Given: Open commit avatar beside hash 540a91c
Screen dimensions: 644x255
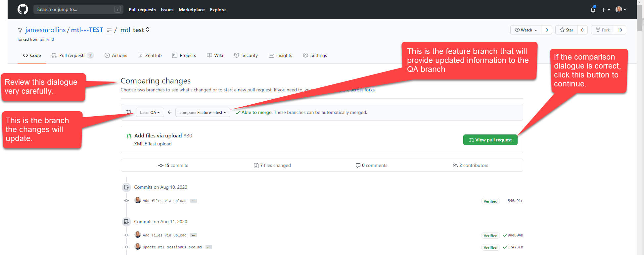Looking at the screenshot, I should (x=138, y=200).
